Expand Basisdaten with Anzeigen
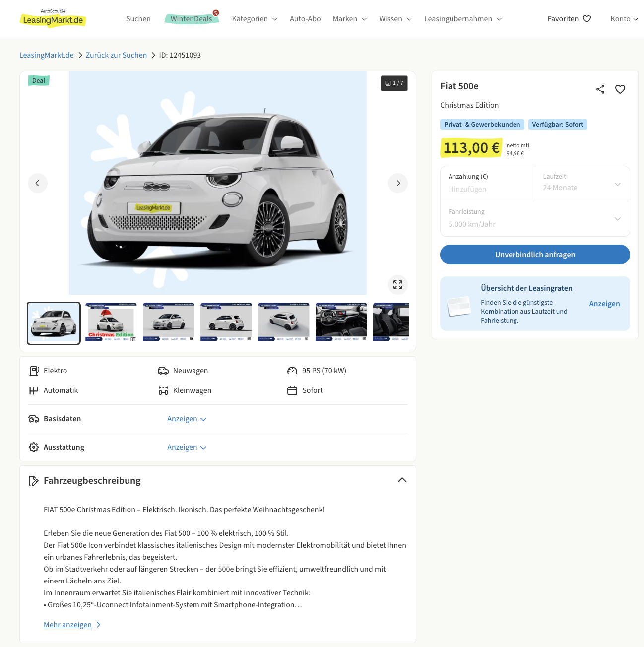Screen dimensions: 644x647 click(x=187, y=419)
